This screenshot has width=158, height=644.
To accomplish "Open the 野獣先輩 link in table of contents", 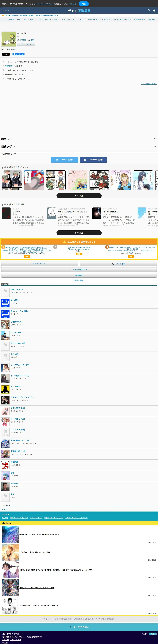I will 9,66.
